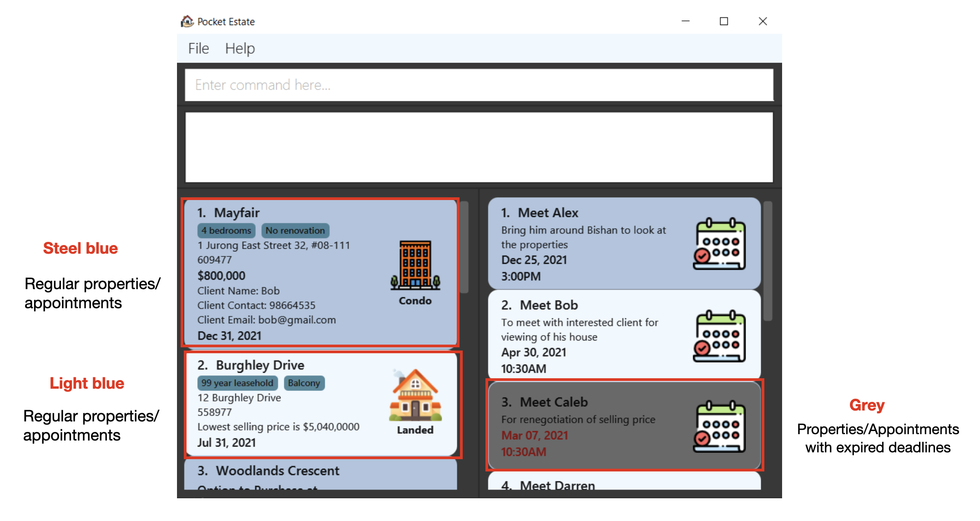Click the 558977 postal code

coord(214,412)
